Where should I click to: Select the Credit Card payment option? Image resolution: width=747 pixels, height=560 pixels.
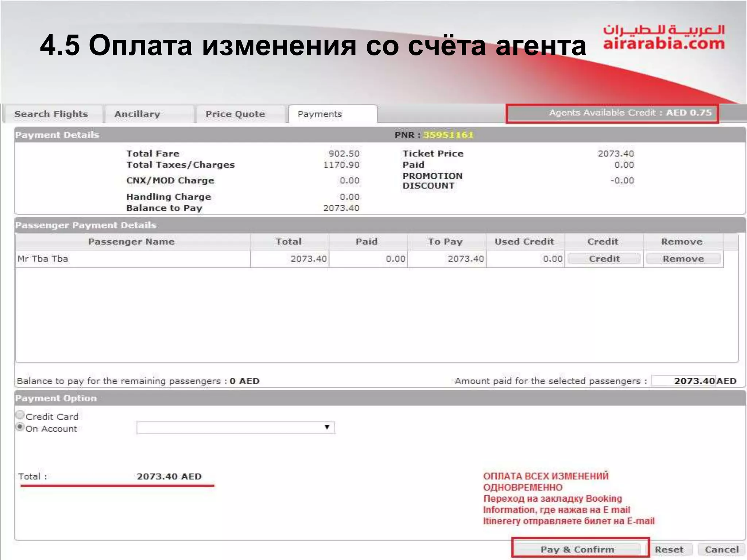(x=20, y=415)
